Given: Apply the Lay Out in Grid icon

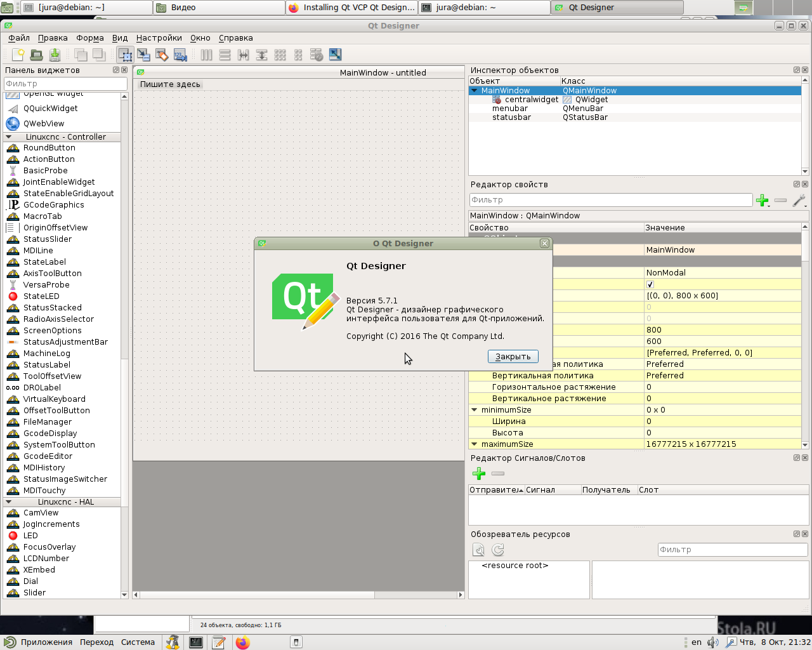Looking at the screenshot, I should click(280, 55).
